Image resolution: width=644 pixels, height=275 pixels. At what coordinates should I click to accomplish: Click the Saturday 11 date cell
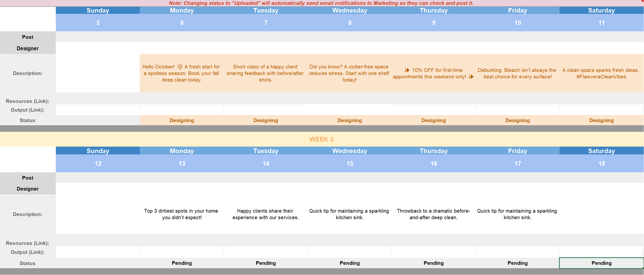click(x=601, y=23)
